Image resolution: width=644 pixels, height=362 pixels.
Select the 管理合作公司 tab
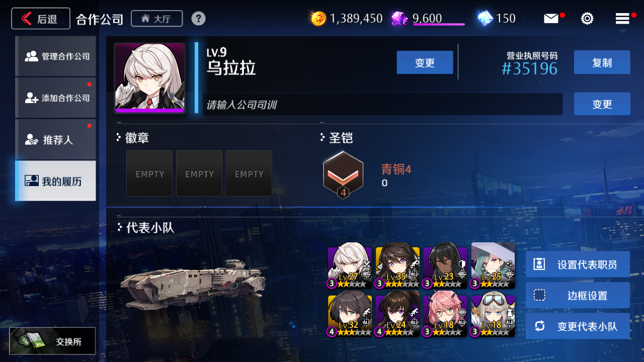pos(55,56)
